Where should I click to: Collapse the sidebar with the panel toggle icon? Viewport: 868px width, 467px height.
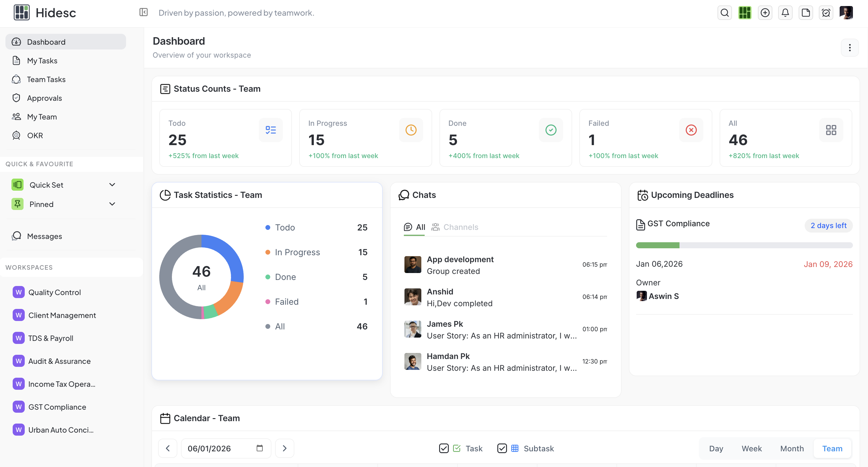[143, 12]
